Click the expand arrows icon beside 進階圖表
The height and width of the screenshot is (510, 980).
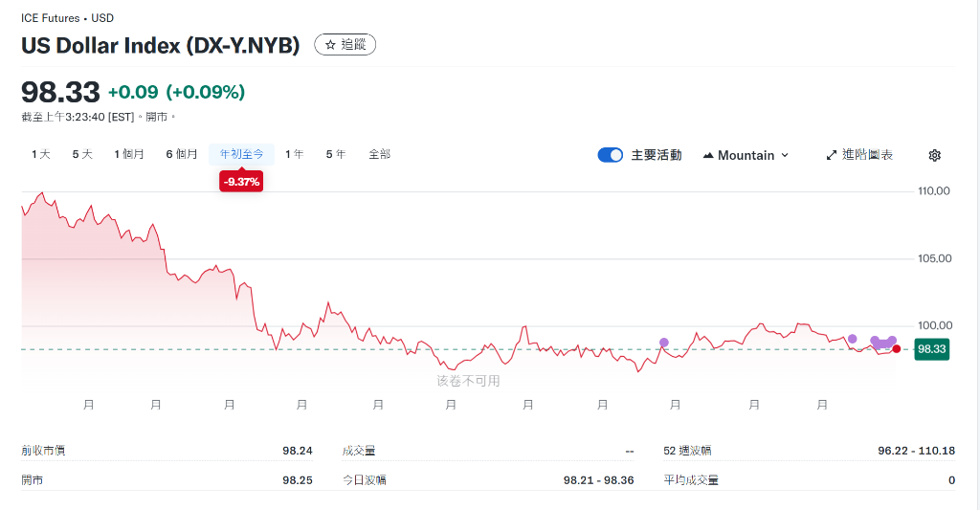(x=832, y=155)
